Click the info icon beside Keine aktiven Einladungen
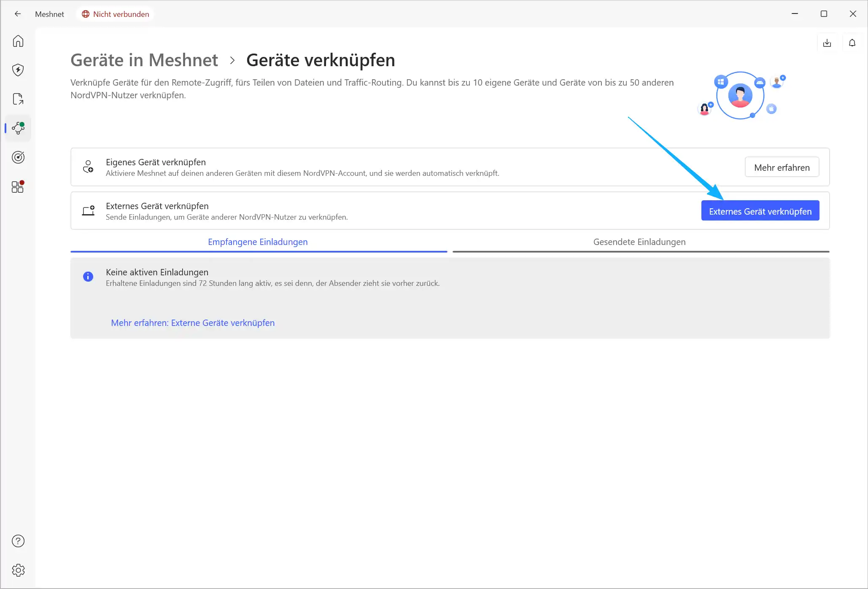Image resolution: width=868 pixels, height=589 pixels. pyautogui.click(x=88, y=277)
